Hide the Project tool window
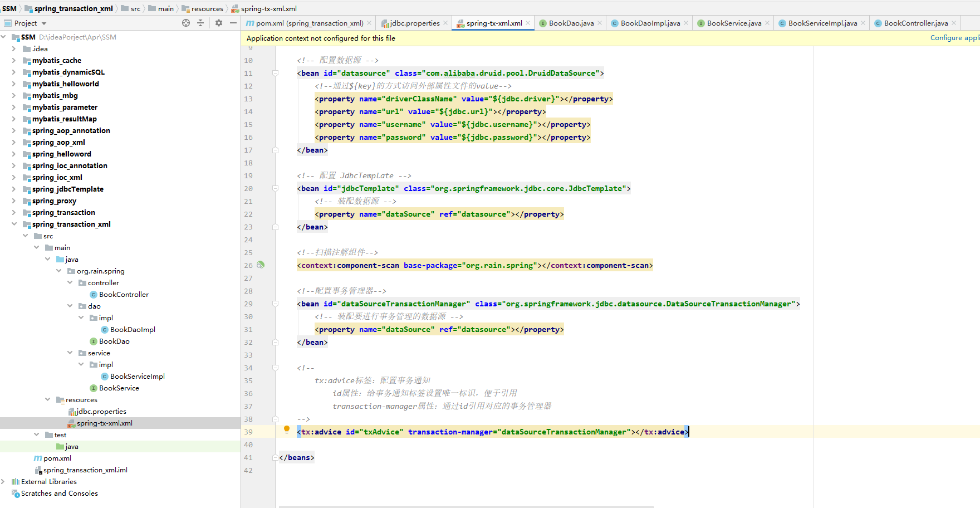This screenshot has width=980, height=508. click(233, 23)
